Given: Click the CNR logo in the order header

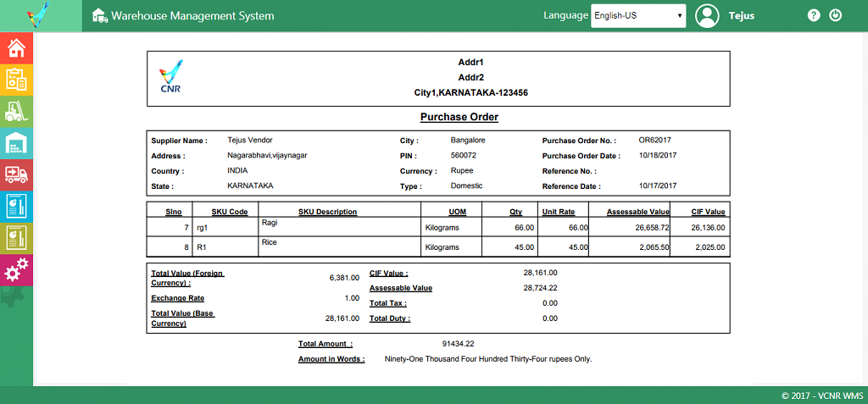Looking at the screenshot, I should 170,76.
